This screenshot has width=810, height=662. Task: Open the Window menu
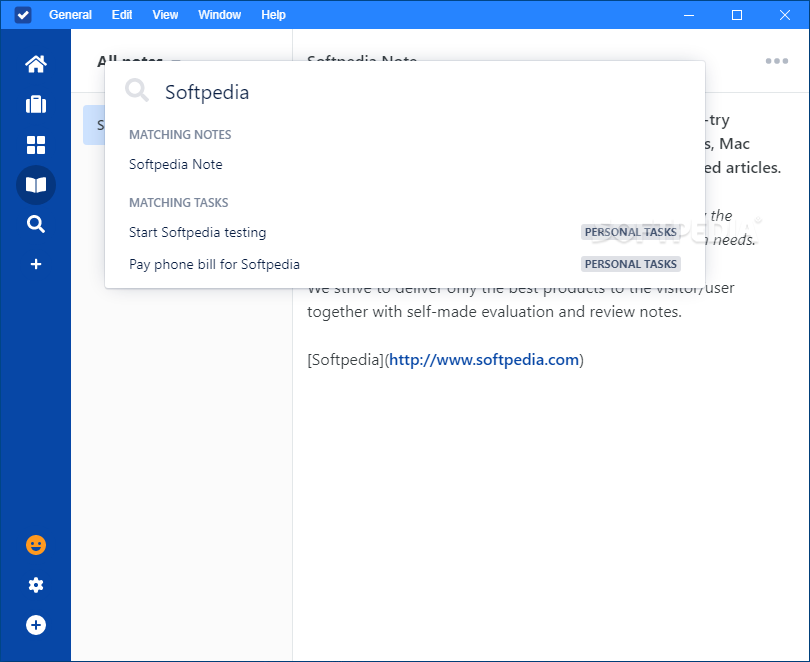coord(220,14)
